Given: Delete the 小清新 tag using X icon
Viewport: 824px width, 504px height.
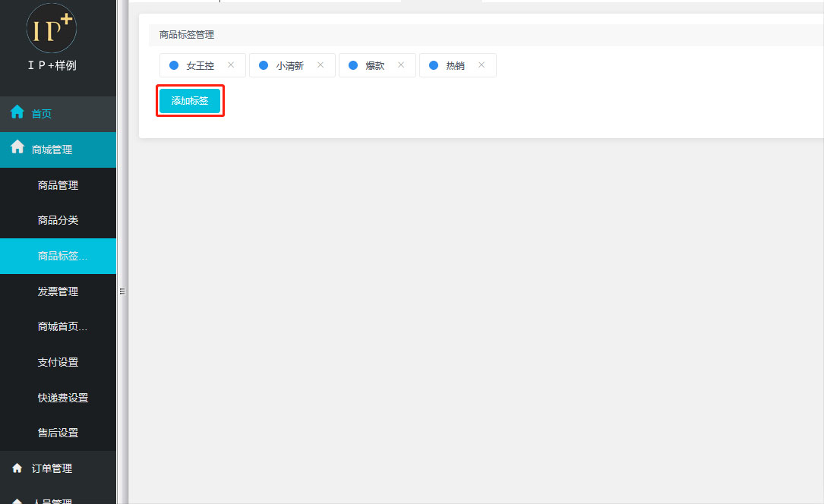Looking at the screenshot, I should click(320, 65).
